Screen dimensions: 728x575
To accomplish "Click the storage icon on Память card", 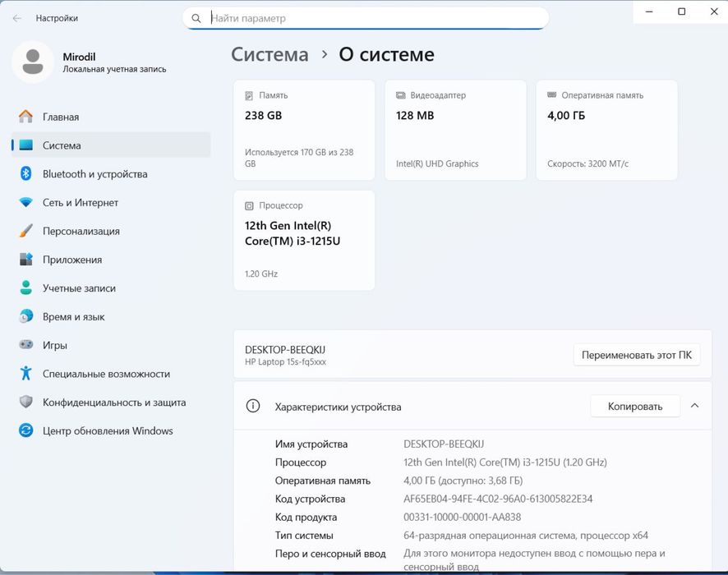I will click(x=249, y=95).
